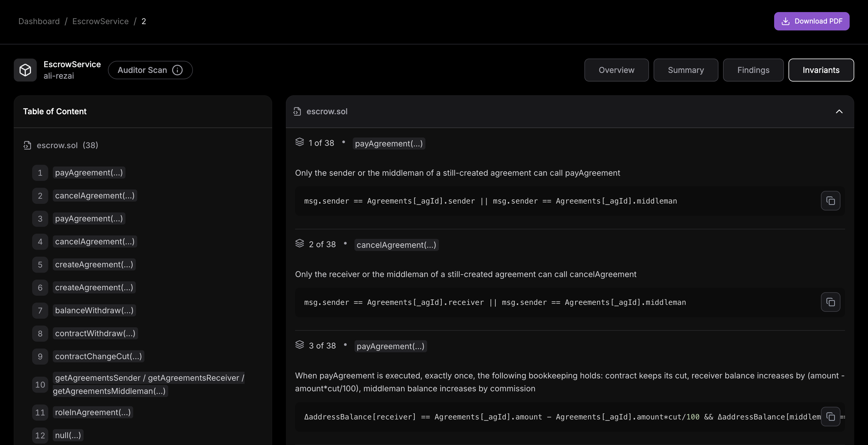The image size is (868, 445).
Task: Copy the cancelAgreement invariant code snippet
Action: 830,302
